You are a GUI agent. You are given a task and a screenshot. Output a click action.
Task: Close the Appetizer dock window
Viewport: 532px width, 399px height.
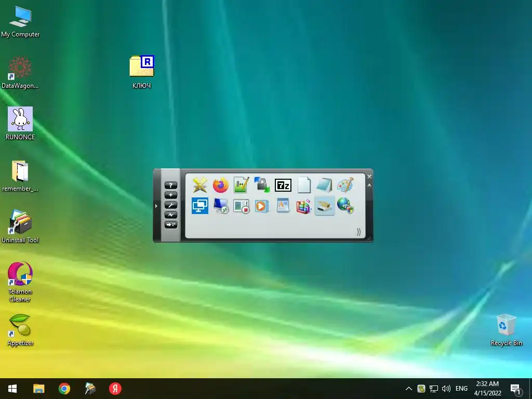click(369, 177)
